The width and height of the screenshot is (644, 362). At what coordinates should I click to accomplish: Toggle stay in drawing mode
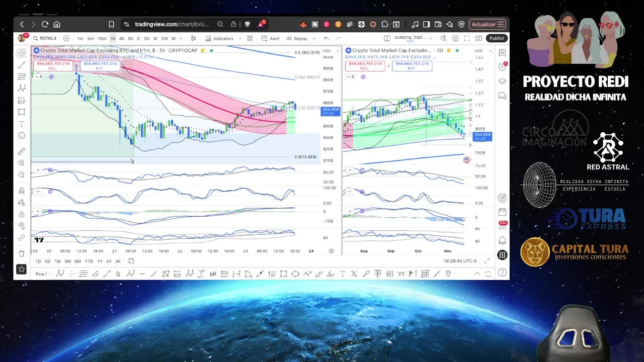(x=22, y=202)
